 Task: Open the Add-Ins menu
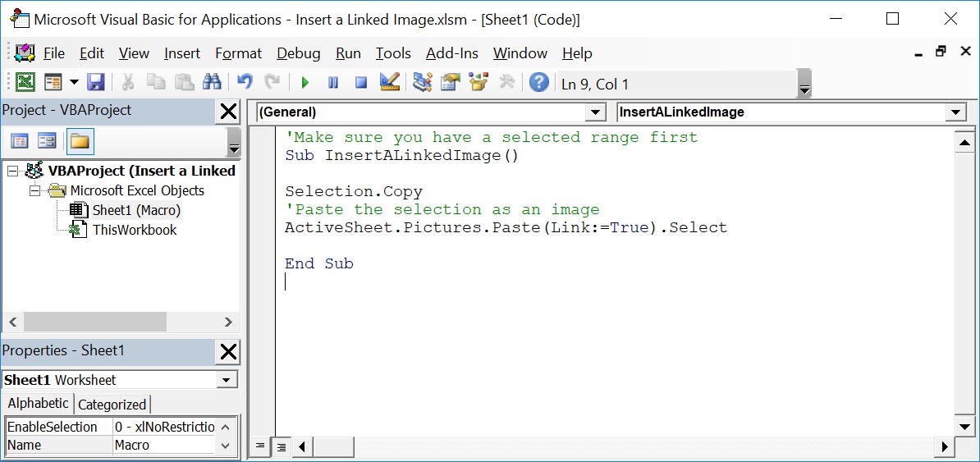tap(452, 54)
